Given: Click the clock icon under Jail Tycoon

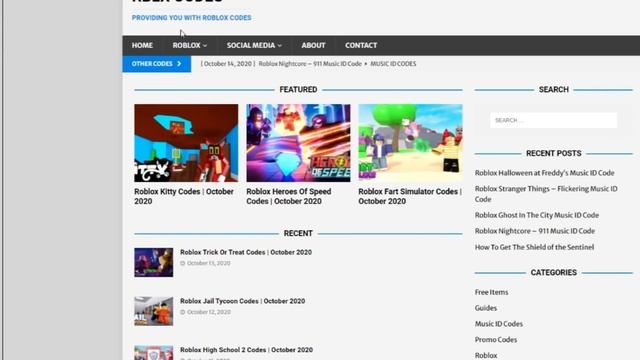Looking at the screenshot, I should click(x=183, y=312).
